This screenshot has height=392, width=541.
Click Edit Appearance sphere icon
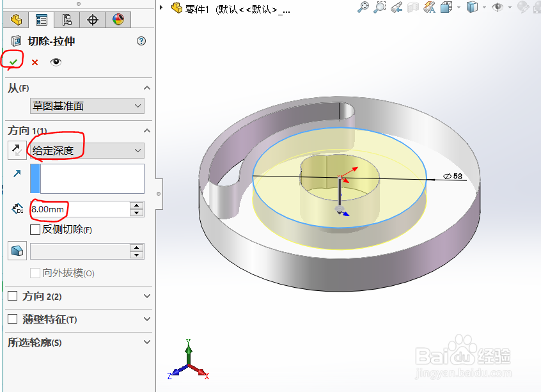pos(523,7)
